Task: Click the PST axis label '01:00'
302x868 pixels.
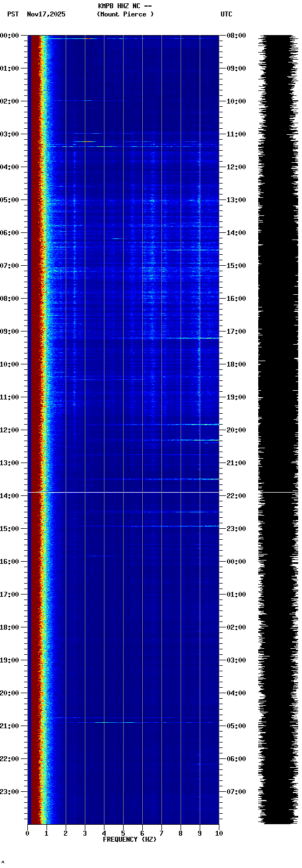Action: pyautogui.click(x=9, y=68)
